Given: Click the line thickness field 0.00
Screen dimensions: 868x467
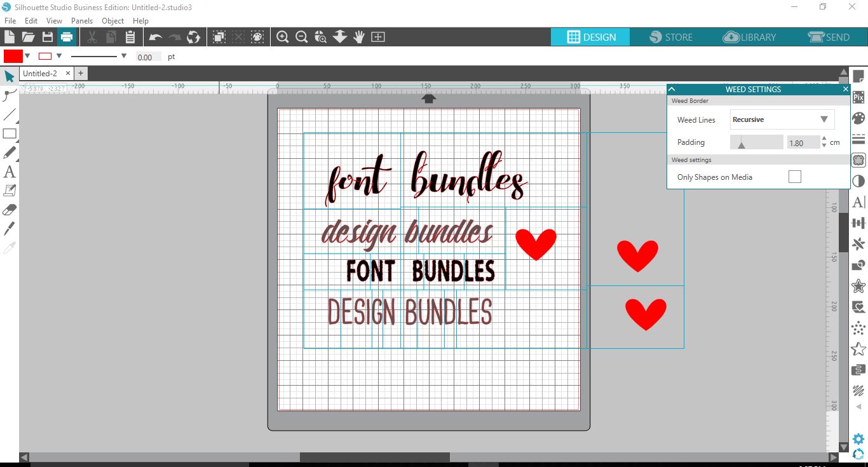Looking at the screenshot, I should tap(149, 57).
